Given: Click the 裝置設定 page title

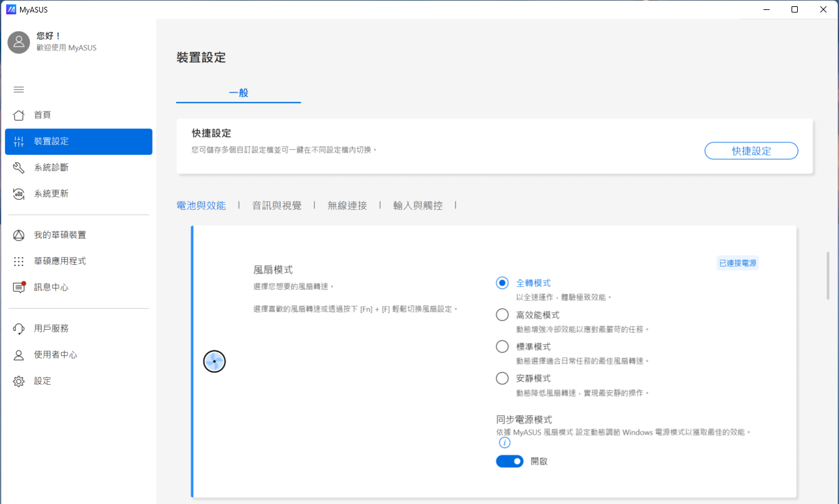Looking at the screenshot, I should pyautogui.click(x=201, y=57).
